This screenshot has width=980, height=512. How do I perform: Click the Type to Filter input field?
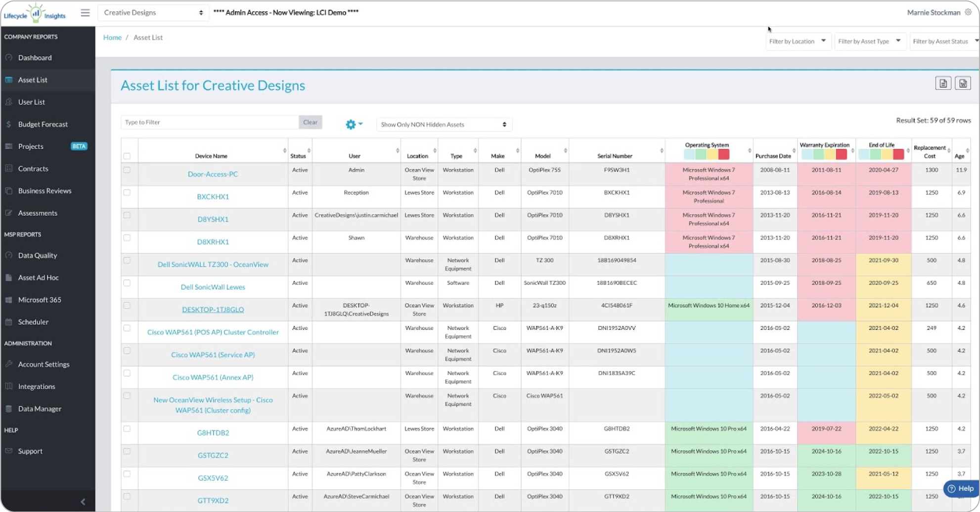pos(210,122)
